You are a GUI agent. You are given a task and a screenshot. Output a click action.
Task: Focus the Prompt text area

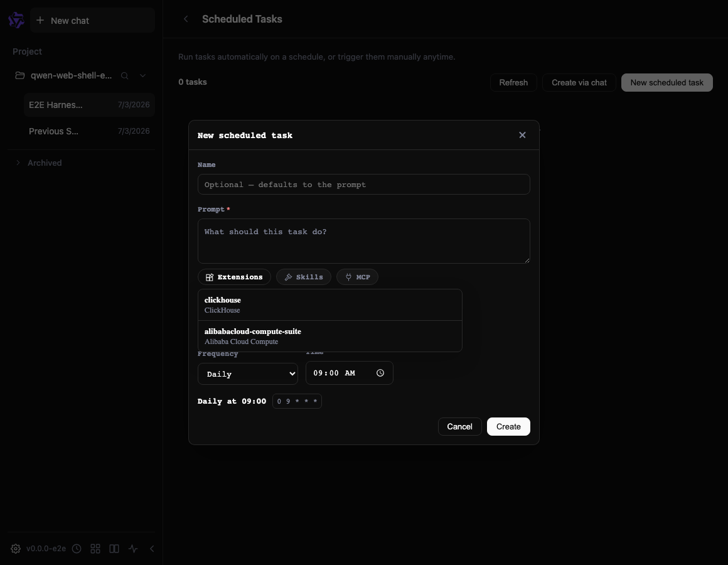coord(363,241)
